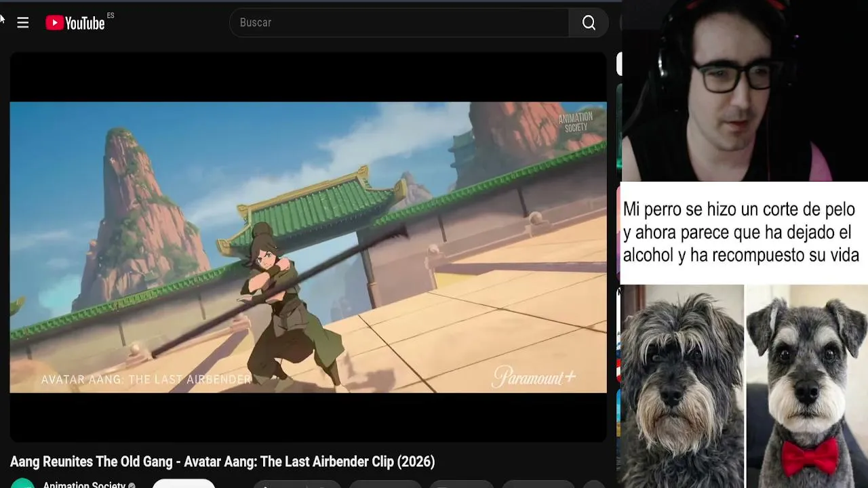This screenshot has height=488, width=868.
Task: Click the magnifying glass search button
Action: pyautogui.click(x=589, y=23)
